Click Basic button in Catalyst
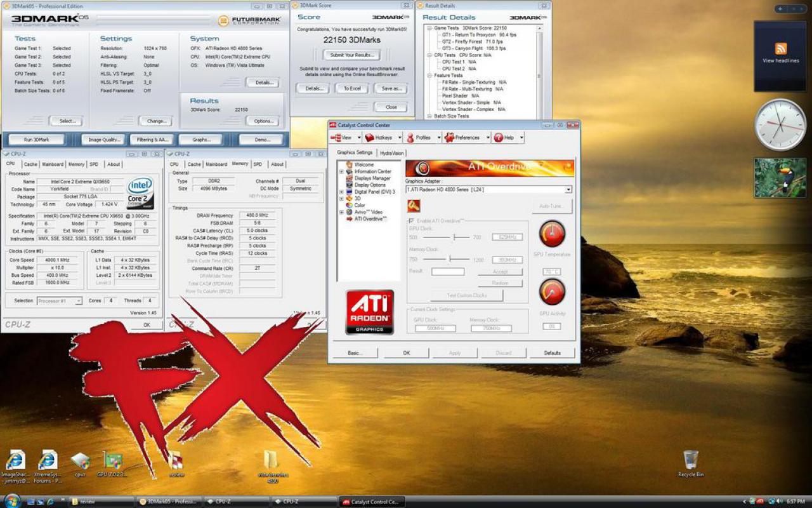Screen dimensions: 812x508 pyautogui.click(x=354, y=353)
